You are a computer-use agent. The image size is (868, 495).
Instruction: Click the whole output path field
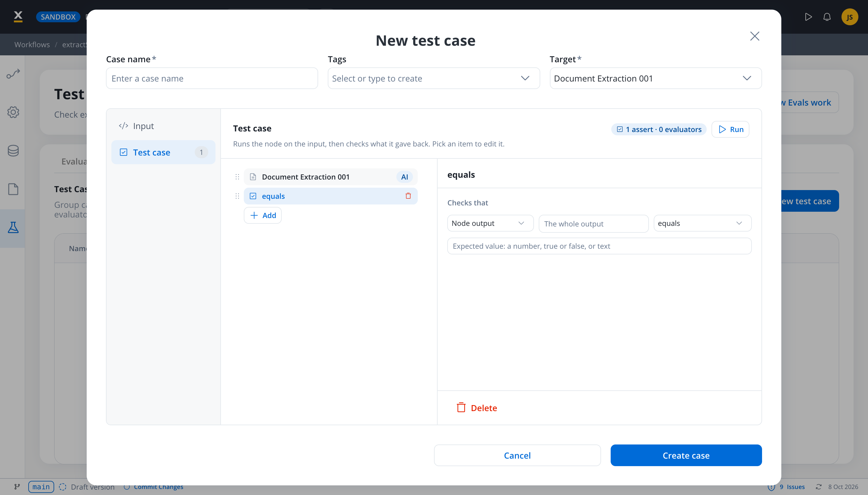[594, 224]
